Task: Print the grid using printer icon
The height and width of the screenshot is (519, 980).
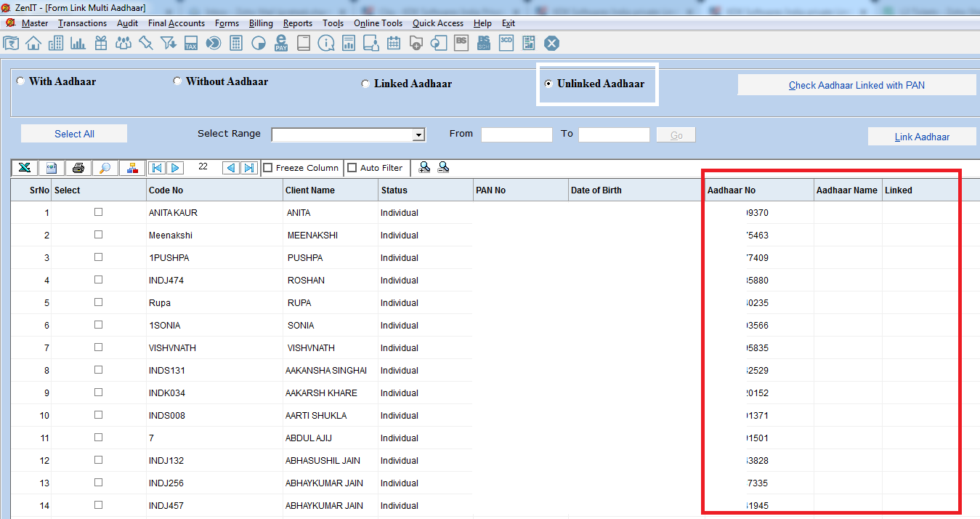Action: [x=78, y=168]
